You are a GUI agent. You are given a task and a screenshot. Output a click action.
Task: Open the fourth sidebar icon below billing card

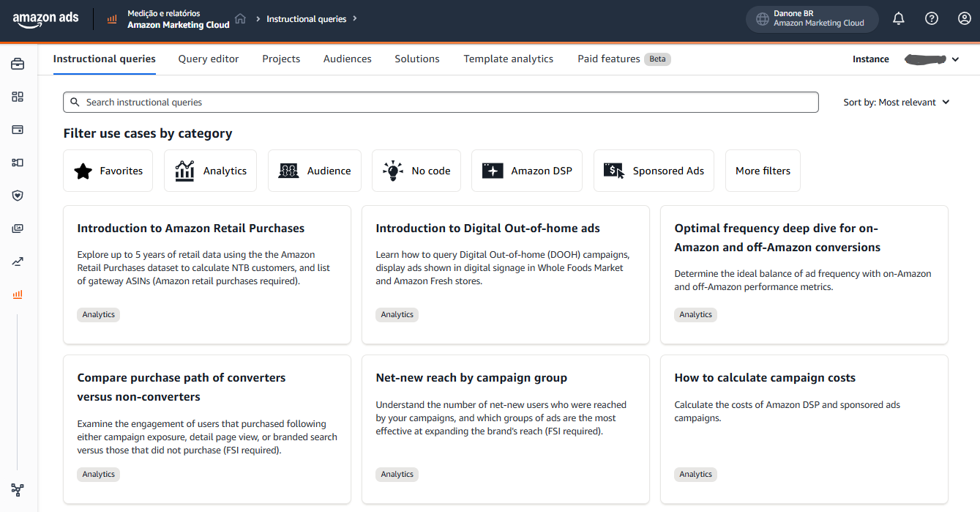18,163
